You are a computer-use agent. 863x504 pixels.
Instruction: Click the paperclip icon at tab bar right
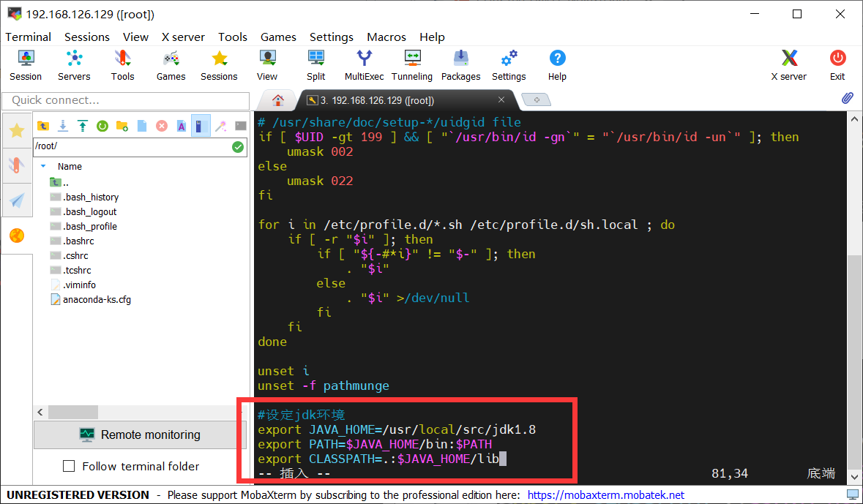[848, 98]
